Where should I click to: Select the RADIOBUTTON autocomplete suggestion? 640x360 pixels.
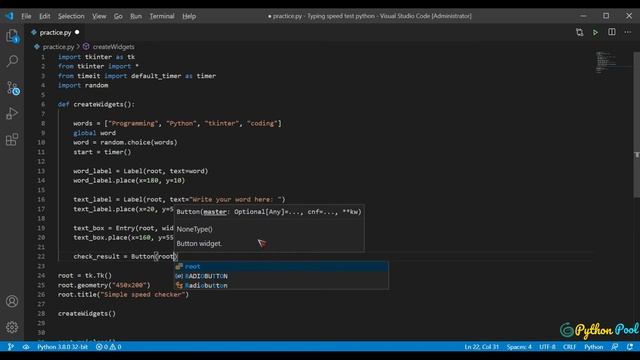pyautogui.click(x=281, y=276)
